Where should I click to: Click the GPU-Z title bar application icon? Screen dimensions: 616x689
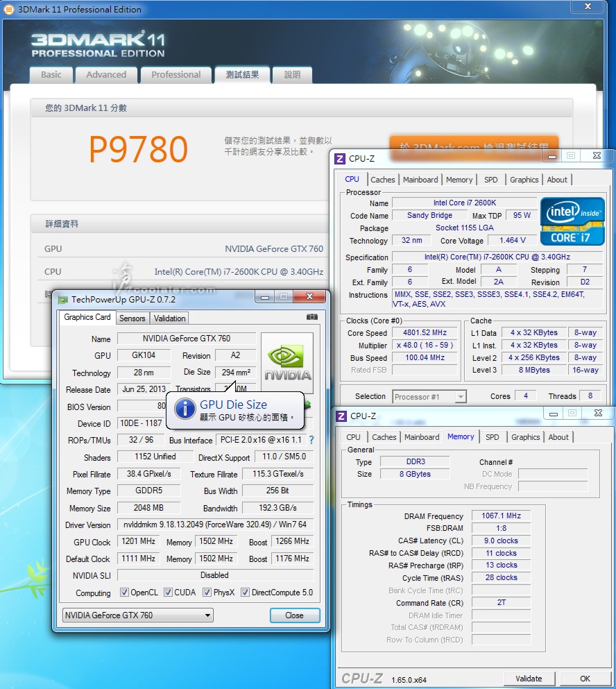click(63, 300)
